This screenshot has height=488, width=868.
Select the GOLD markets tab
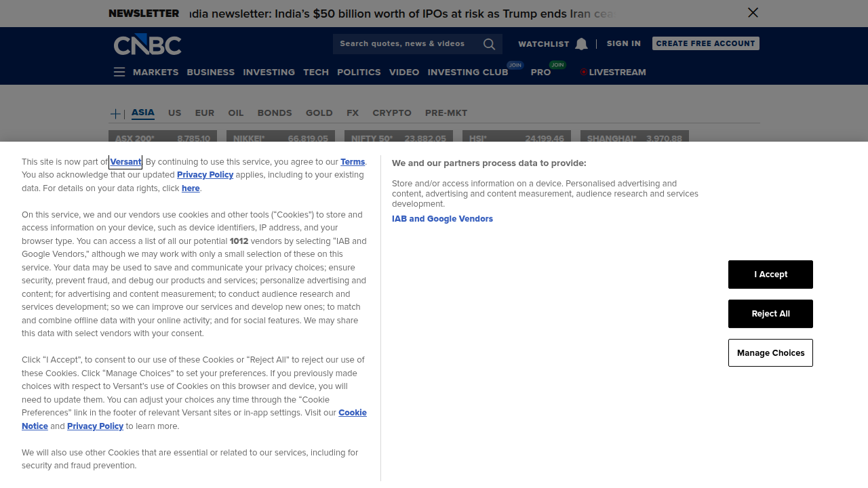319,113
